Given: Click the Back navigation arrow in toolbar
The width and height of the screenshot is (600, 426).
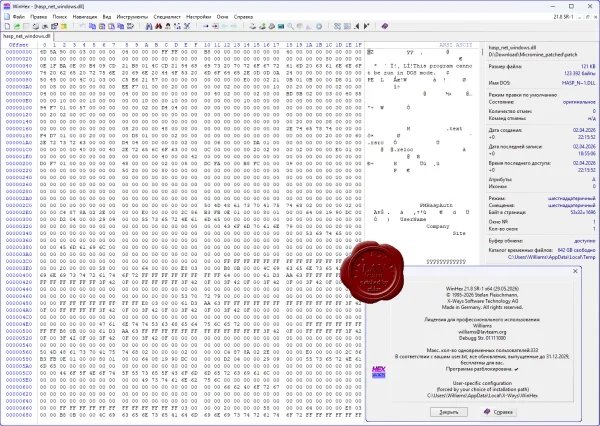Looking at the screenshot, I should coord(224,26).
